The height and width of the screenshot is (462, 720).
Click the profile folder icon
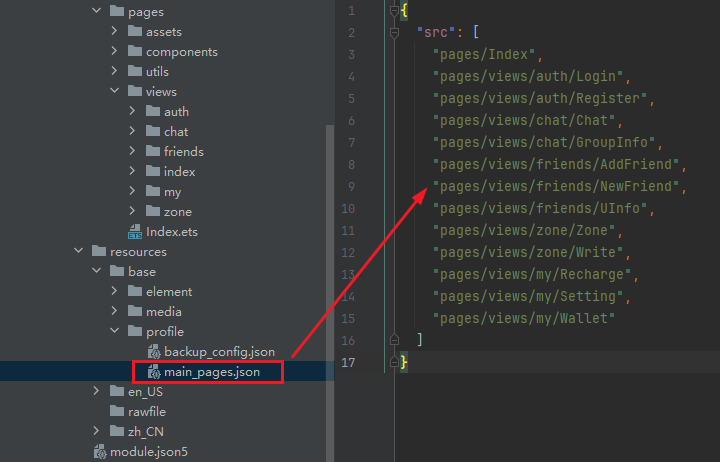[x=135, y=331]
